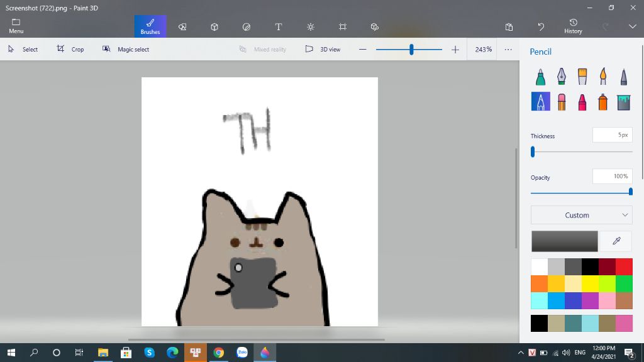
Task: Show hidden system tray icons
Action: pos(520,353)
